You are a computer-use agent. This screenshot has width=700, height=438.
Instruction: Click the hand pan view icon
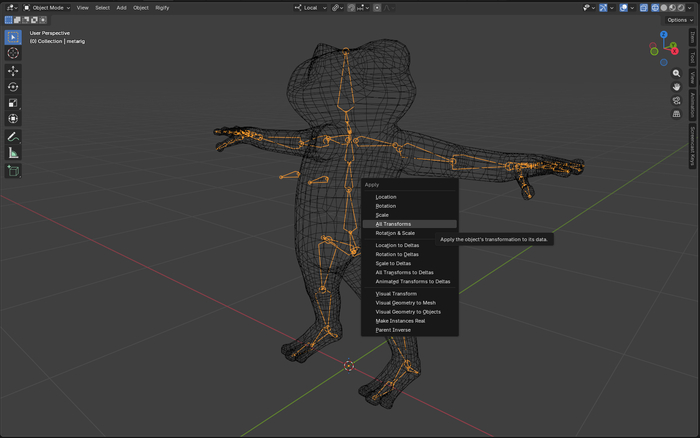point(677,87)
